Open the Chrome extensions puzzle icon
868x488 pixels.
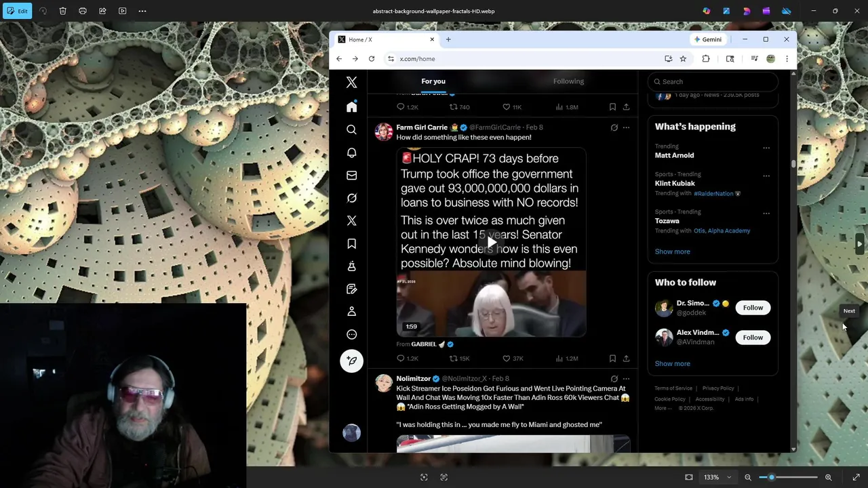point(706,59)
